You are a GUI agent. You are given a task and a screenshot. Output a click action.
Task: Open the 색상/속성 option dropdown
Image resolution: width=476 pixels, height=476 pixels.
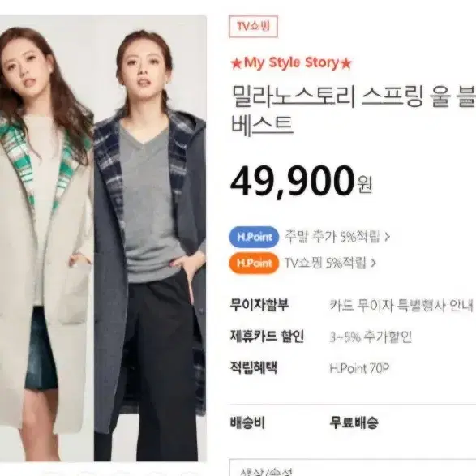click(x=353, y=468)
